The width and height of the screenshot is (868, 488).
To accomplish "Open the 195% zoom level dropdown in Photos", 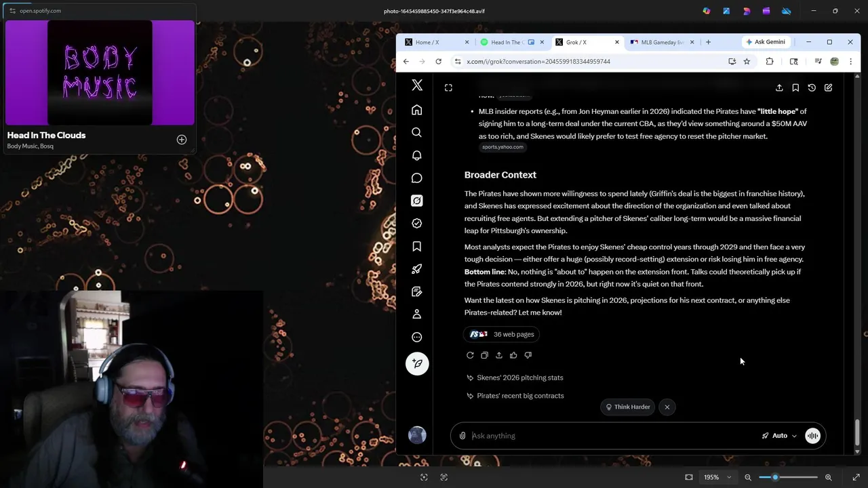I will (717, 477).
